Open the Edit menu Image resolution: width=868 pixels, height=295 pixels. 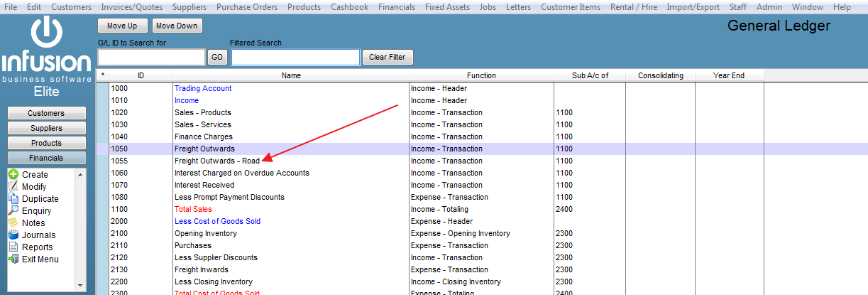pyautogui.click(x=34, y=7)
